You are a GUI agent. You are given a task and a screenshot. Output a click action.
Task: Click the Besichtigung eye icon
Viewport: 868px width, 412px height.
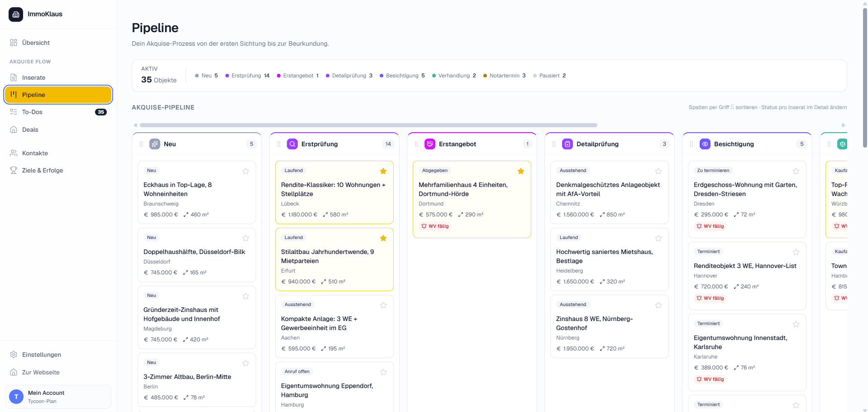705,144
